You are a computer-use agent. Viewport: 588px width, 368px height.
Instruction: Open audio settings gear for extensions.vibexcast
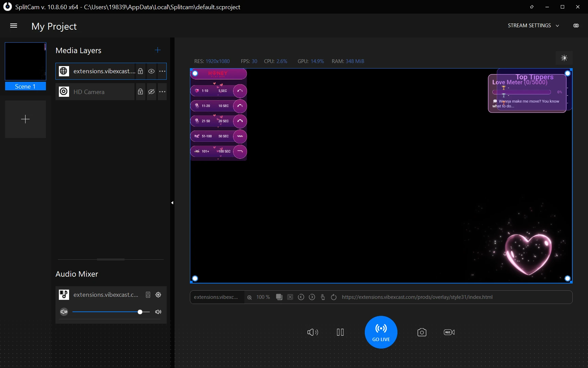point(158,295)
